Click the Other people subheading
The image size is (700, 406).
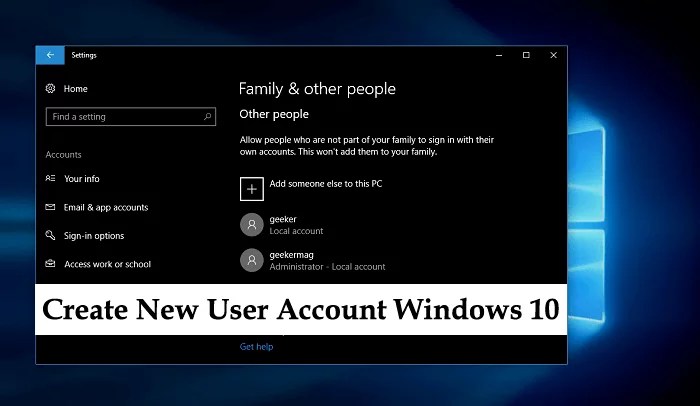(274, 114)
